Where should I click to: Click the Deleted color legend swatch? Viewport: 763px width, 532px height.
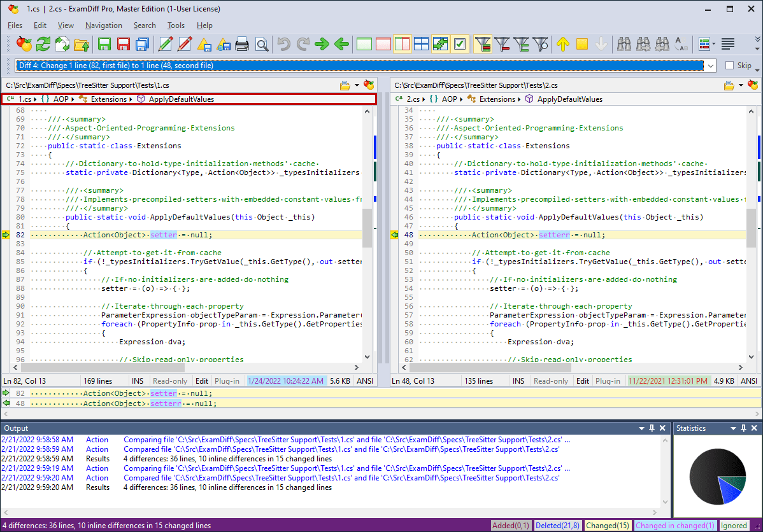[557, 526]
